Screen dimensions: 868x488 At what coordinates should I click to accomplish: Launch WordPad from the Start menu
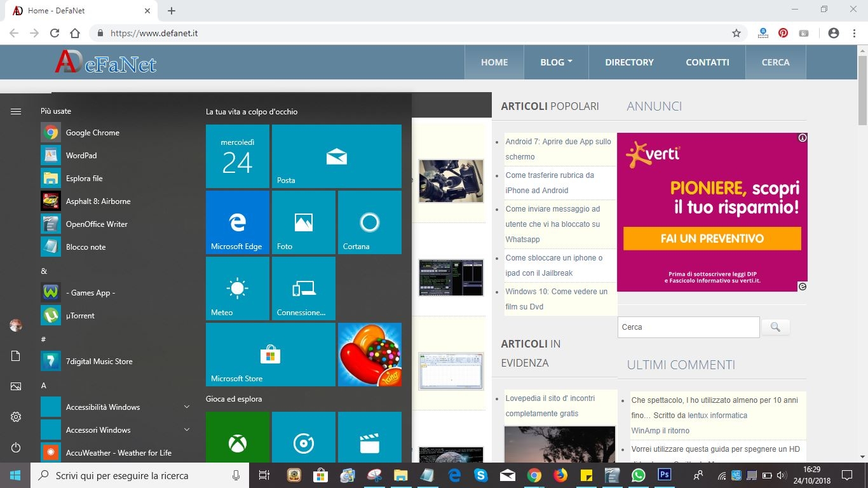[114, 156]
